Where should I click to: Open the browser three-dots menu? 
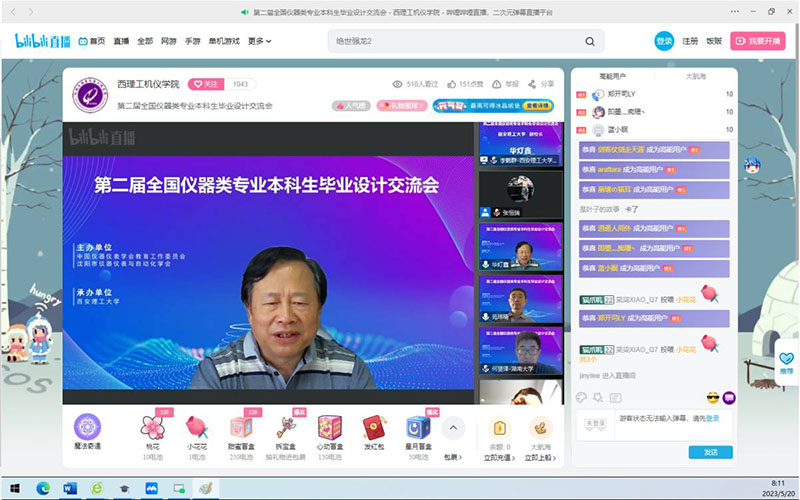(735, 11)
